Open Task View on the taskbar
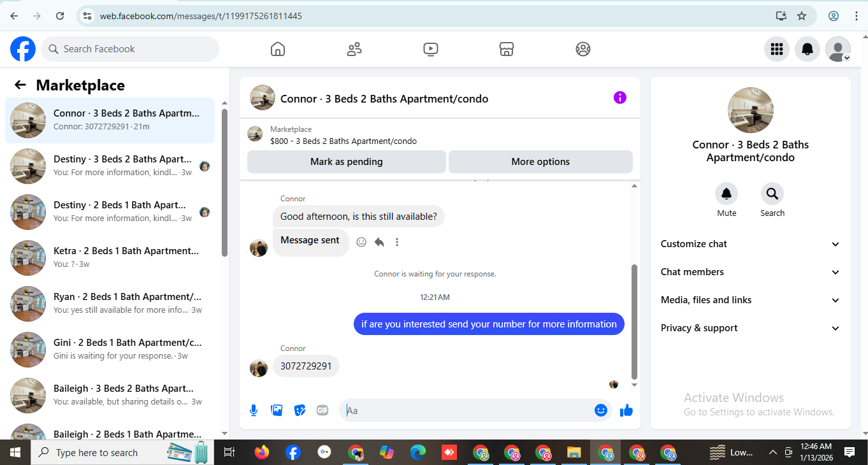 229,452
